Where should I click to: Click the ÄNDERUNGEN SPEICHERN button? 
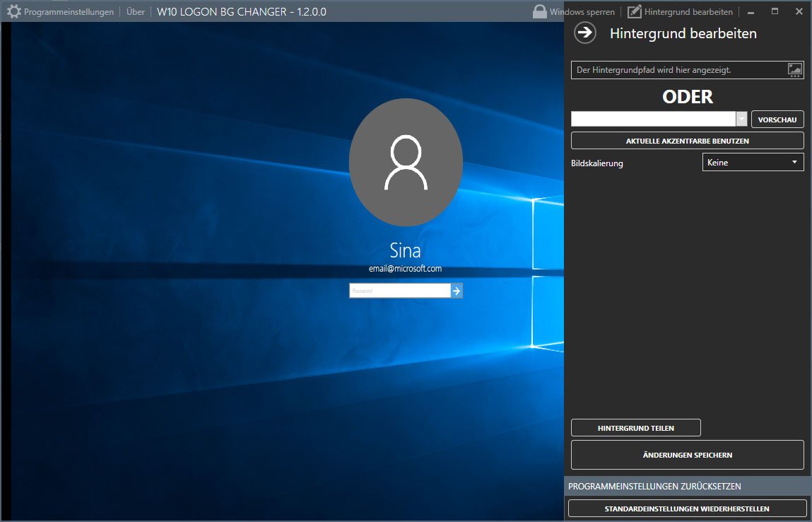pyautogui.click(x=687, y=455)
